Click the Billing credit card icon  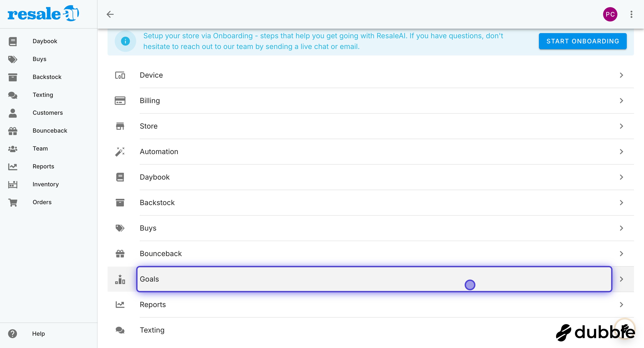point(120,101)
